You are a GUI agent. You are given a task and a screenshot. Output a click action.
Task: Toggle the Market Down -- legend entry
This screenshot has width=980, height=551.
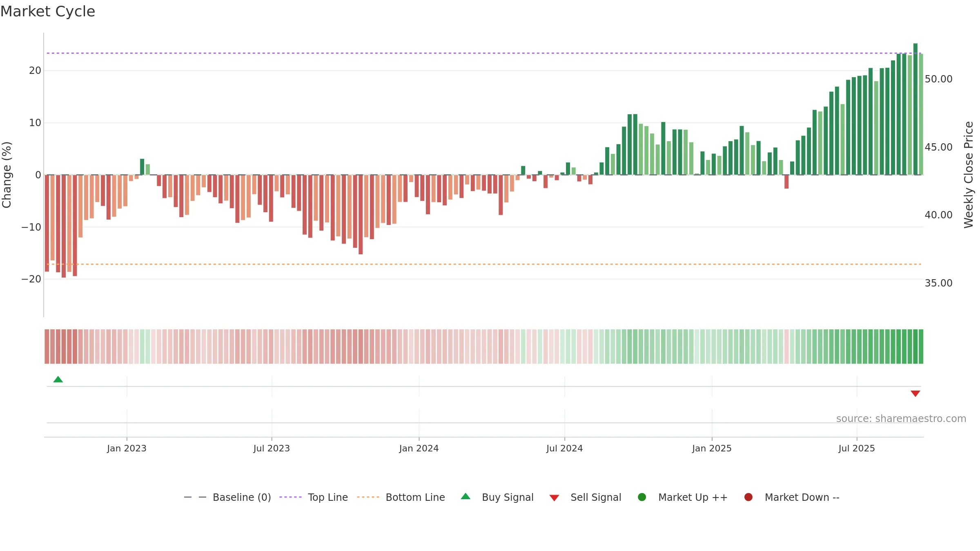(x=792, y=497)
